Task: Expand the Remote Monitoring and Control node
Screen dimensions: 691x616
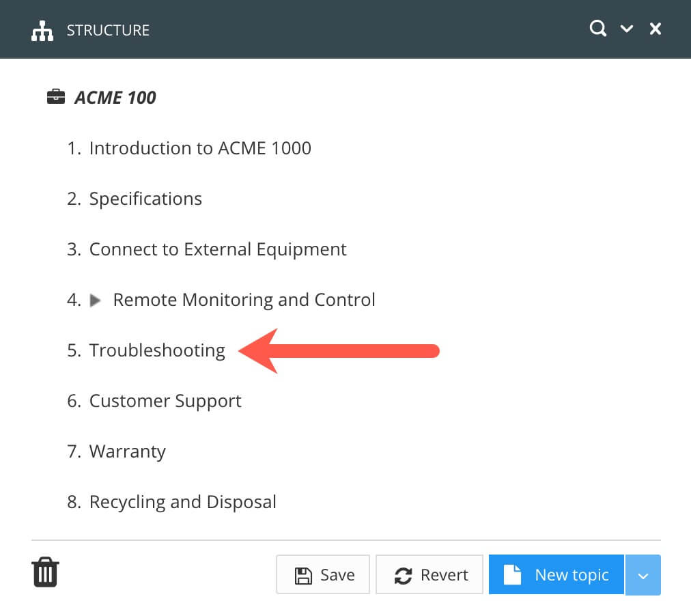Action: pyautogui.click(x=96, y=300)
